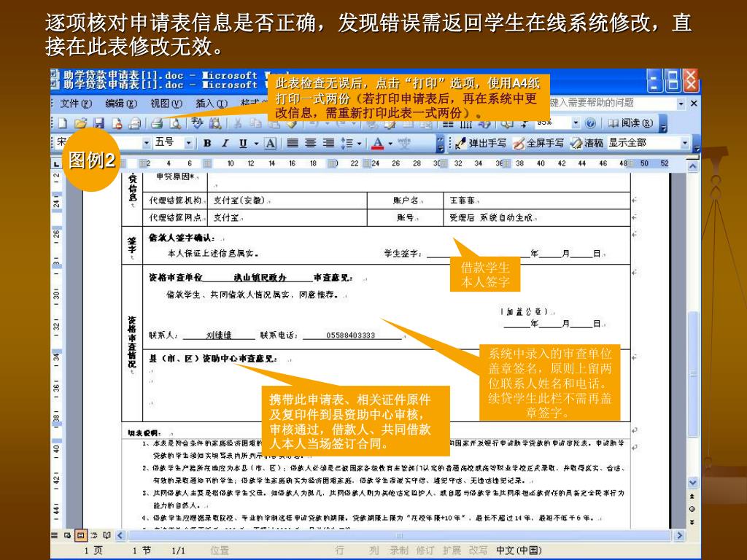Switch to Web layout view icon
This screenshot has height=560, width=747.
pos(68,536)
